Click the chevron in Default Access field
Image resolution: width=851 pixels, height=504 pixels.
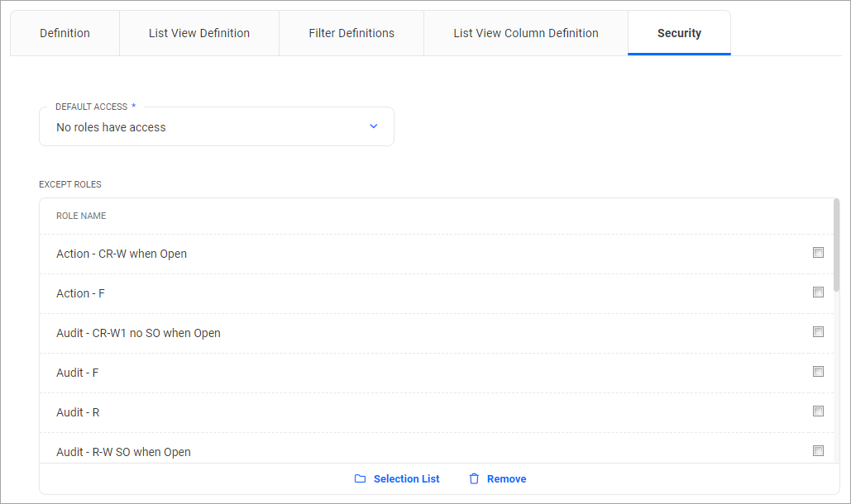coord(374,126)
